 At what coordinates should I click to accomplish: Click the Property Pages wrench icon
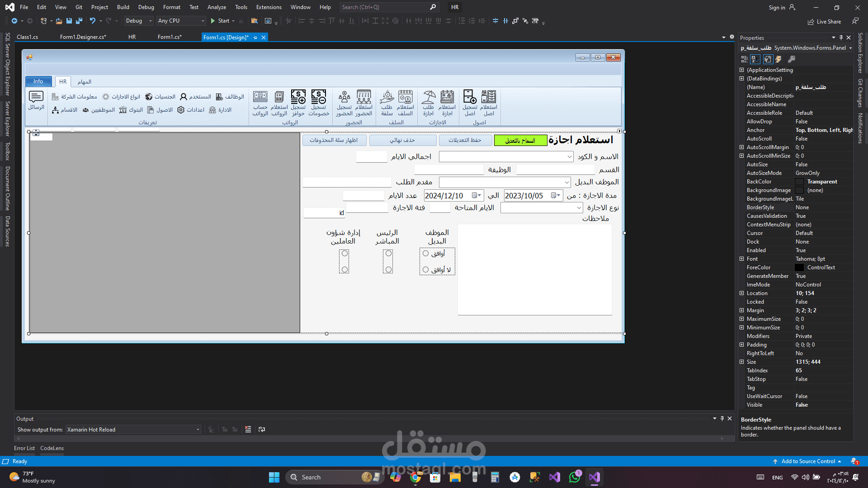pos(792,59)
